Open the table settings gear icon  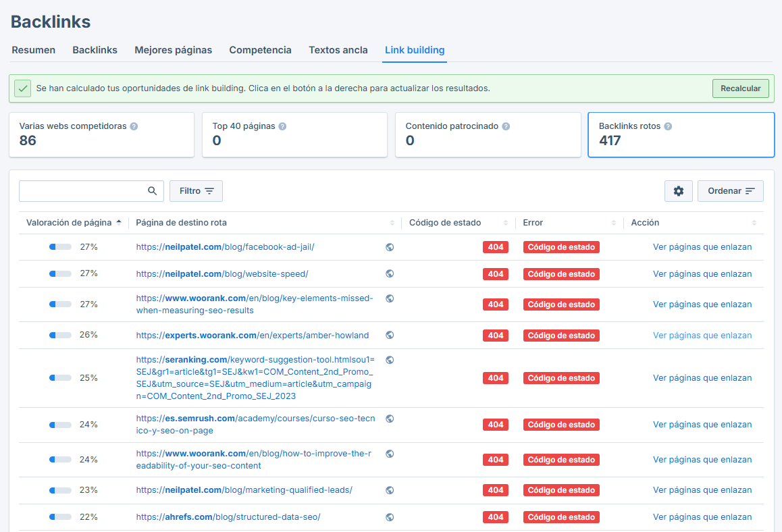pyautogui.click(x=678, y=191)
